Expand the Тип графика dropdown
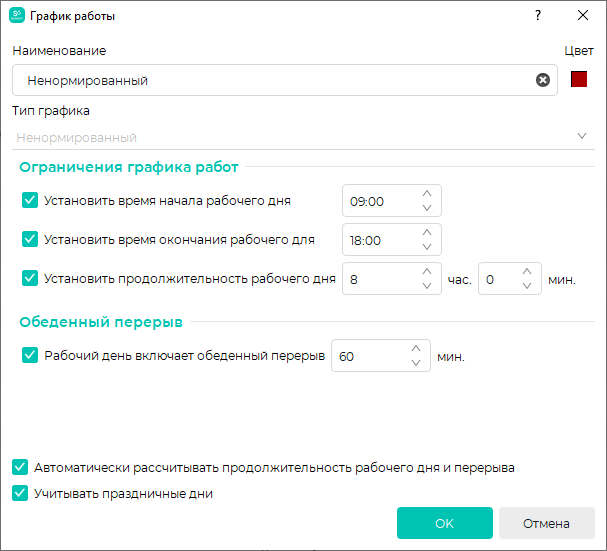 coord(303,137)
